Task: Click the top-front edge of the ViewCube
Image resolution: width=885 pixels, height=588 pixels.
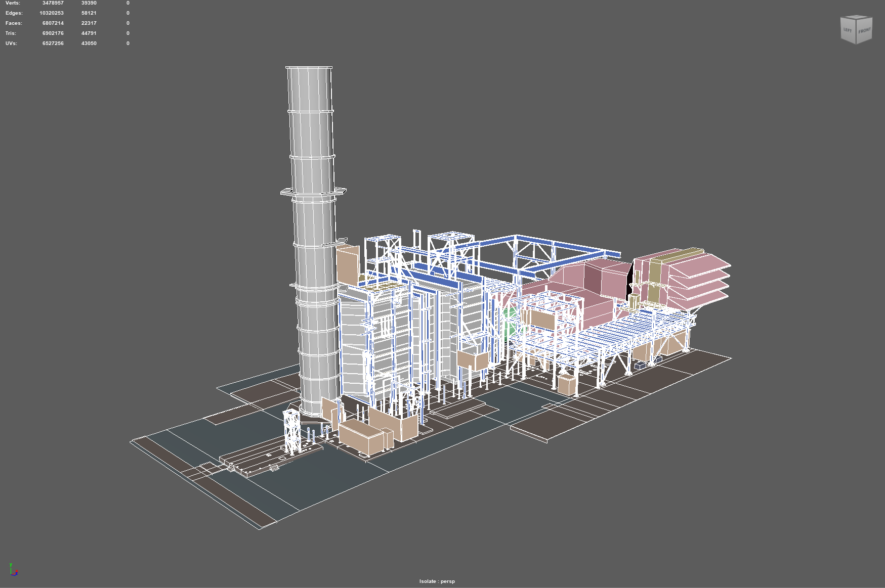Action: coord(864,19)
